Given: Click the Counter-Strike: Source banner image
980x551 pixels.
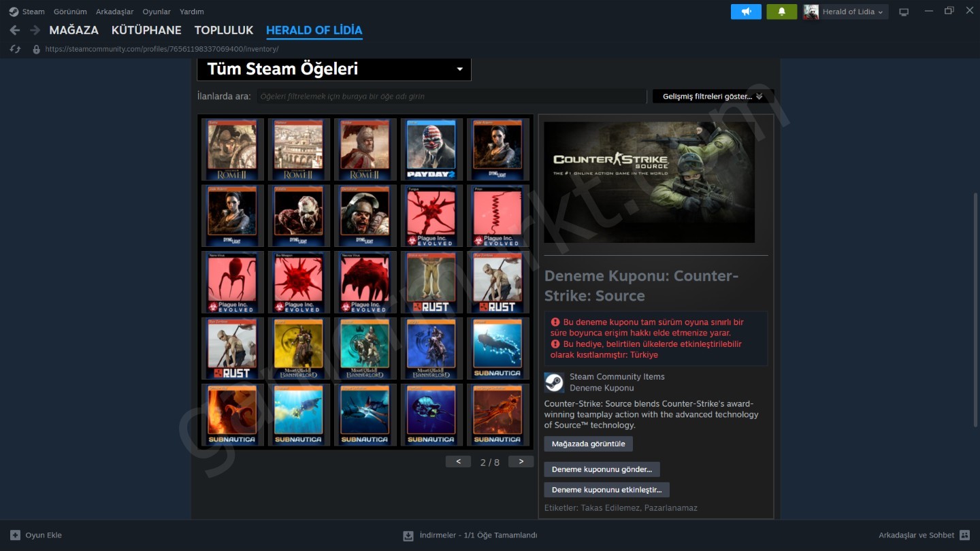Looking at the screenshot, I should [x=649, y=182].
